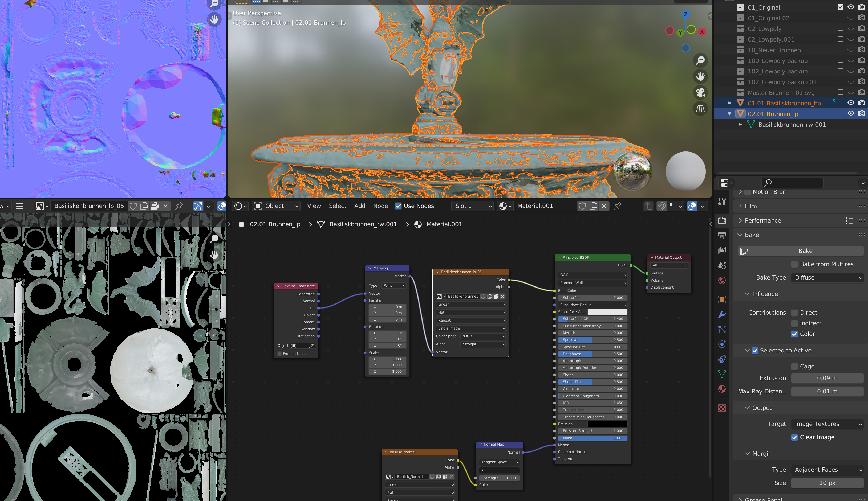The image size is (868, 501).
Task: Click Basiliskbrunnen_rw.001 in node breadcrumb
Action: tap(363, 224)
